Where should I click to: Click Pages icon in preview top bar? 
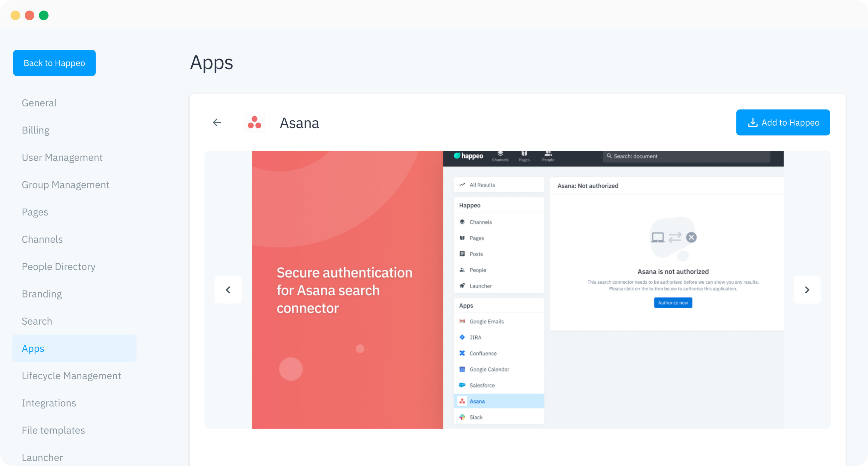[524, 156]
